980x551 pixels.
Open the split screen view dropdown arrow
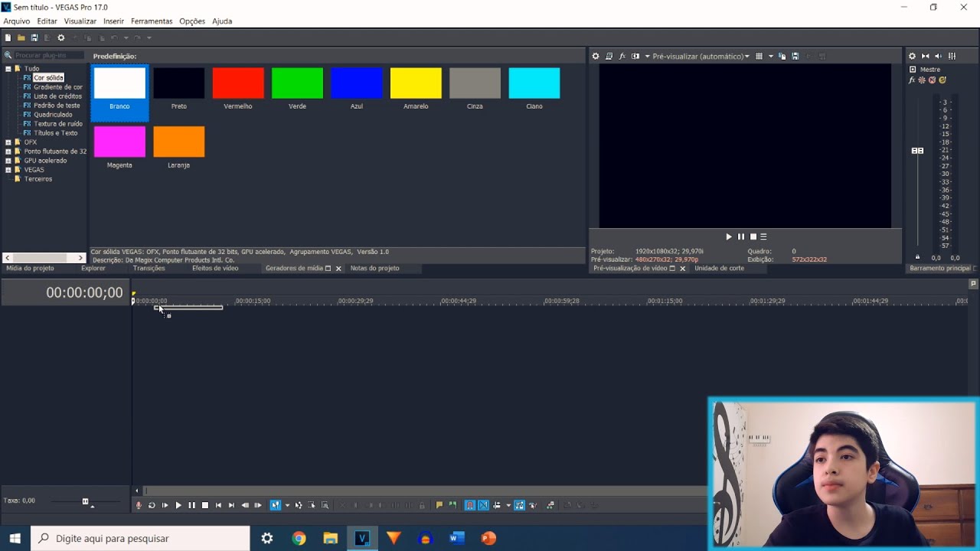pos(647,56)
